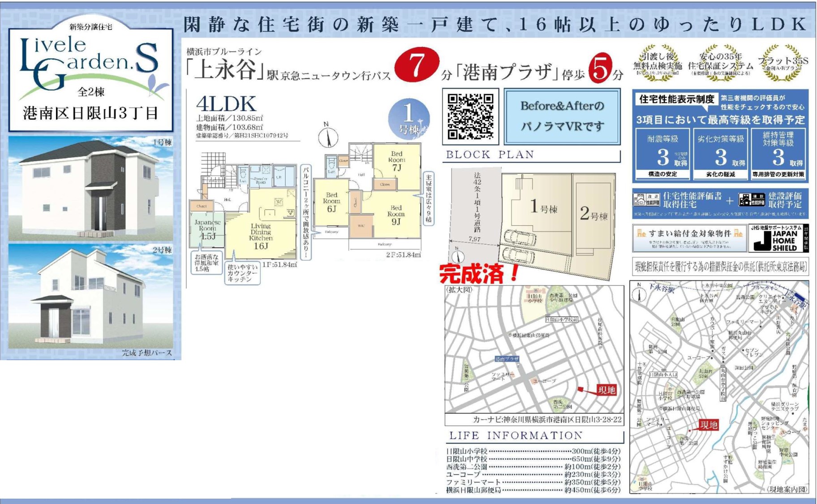
Task: Click the 現地 marker on the area guide map
Action: (x=708, y=425)
